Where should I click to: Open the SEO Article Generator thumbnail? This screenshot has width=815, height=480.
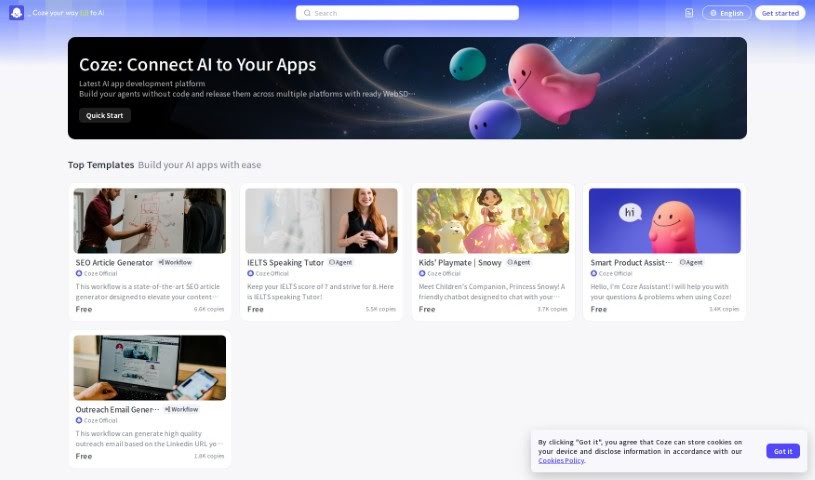[x=150, y=220]
